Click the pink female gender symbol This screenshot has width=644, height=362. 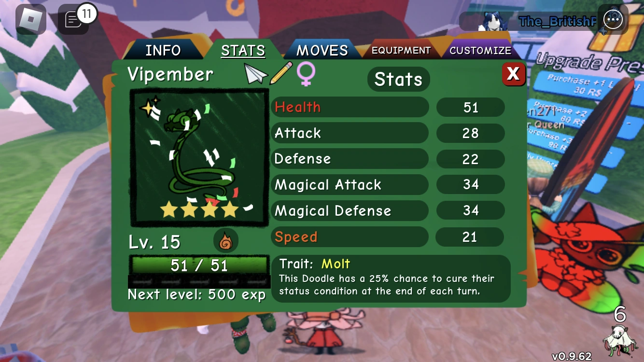coord(306,74)
